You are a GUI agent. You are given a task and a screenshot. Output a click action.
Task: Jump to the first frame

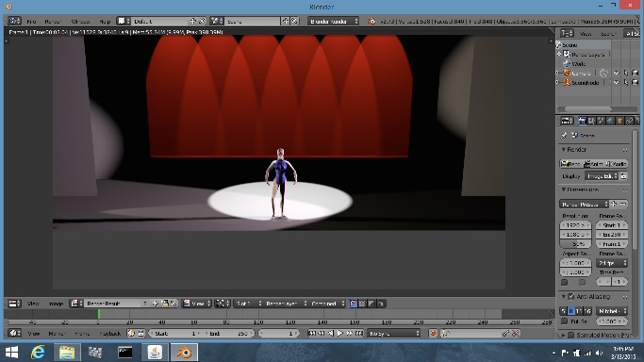(x=312, y=334)
